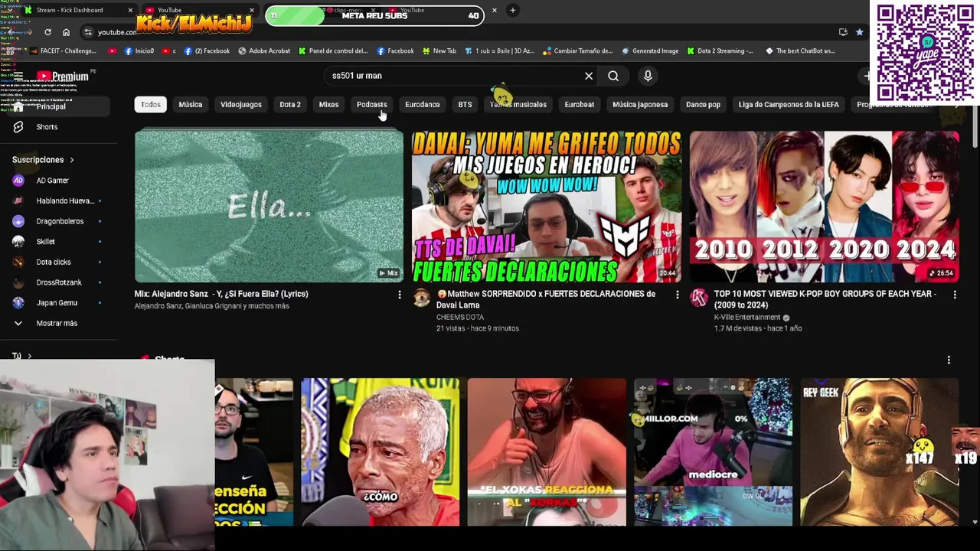The image size is (980, 551).
Task: Go to browser home page
Action: click(66, 32)
